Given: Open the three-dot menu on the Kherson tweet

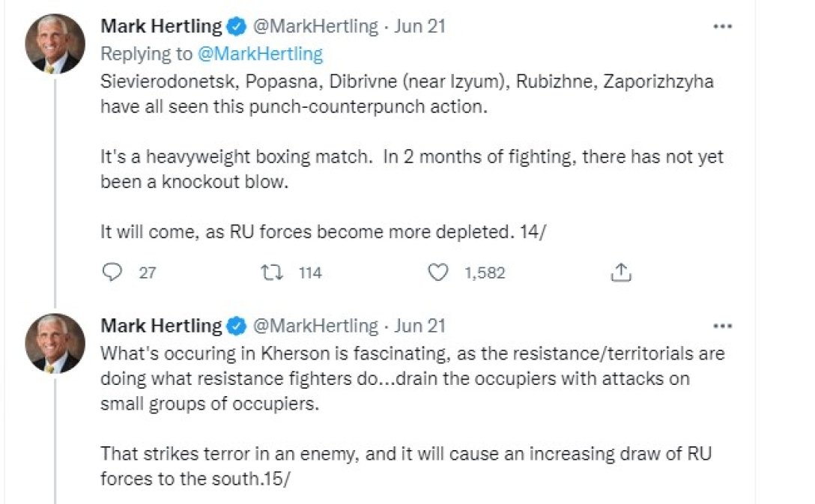Looking at the screenshot, I should 721,326.
